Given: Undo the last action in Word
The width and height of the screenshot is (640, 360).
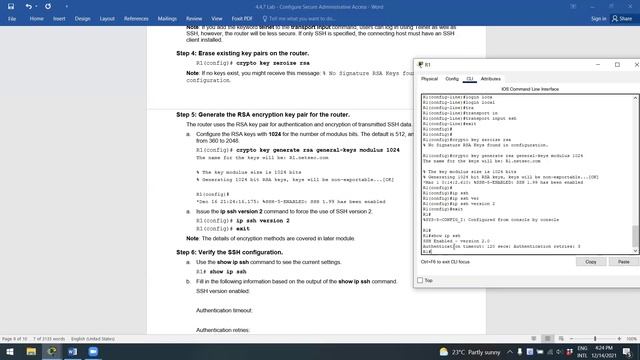Looking at the screenshot, I should pyautogui.click(x=28, y=7).
